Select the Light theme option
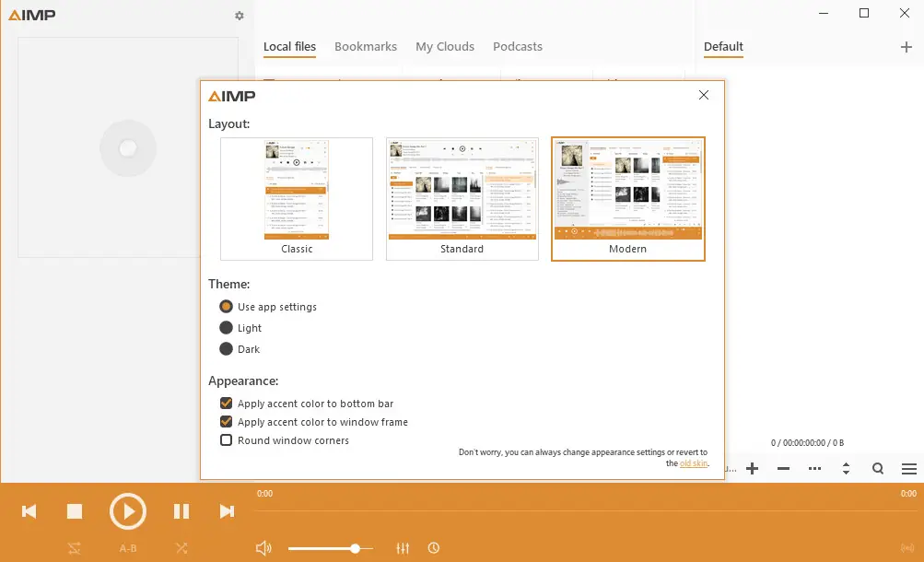The width and height of the screenshot is (924, 562). coord(240,328)
